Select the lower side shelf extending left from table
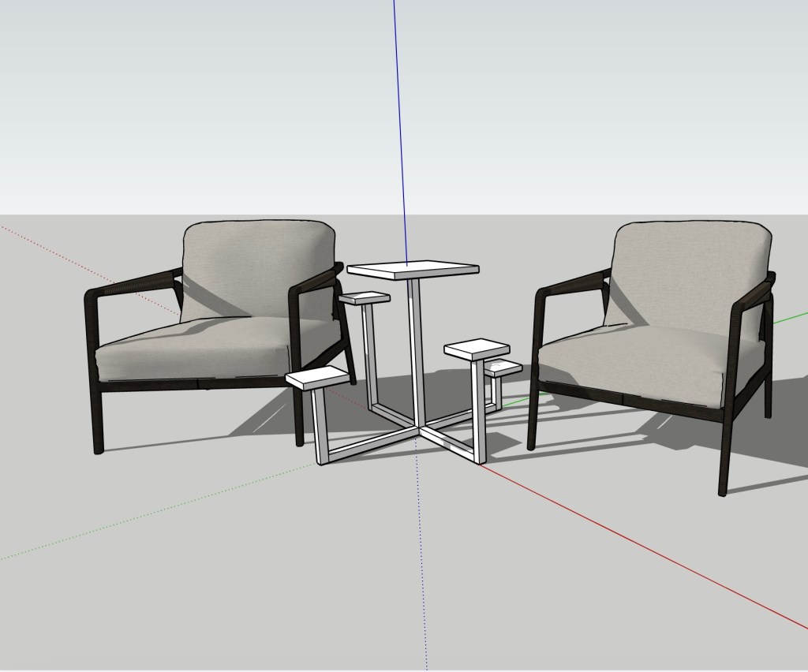This screenshot has width=808, height=672. (x=316, y=379)
